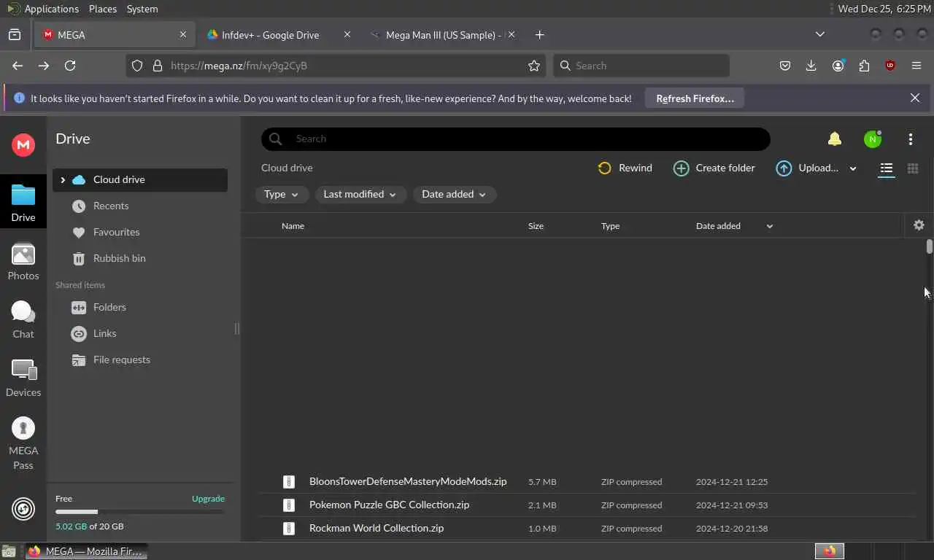Open the uBlock Origin extension icon
This screenshot has width=934, height=560.
[x=890, y=66]
